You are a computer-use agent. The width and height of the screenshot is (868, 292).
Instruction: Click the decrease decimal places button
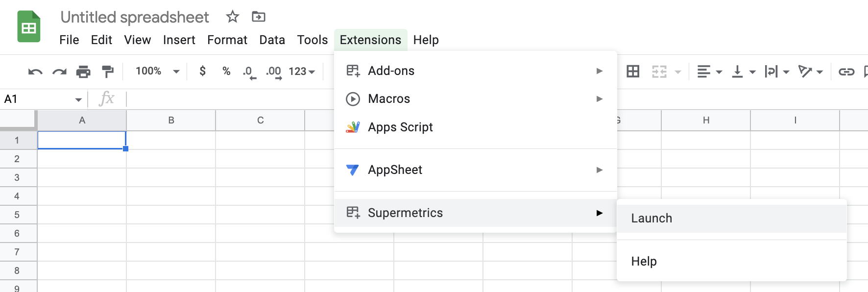249,72
